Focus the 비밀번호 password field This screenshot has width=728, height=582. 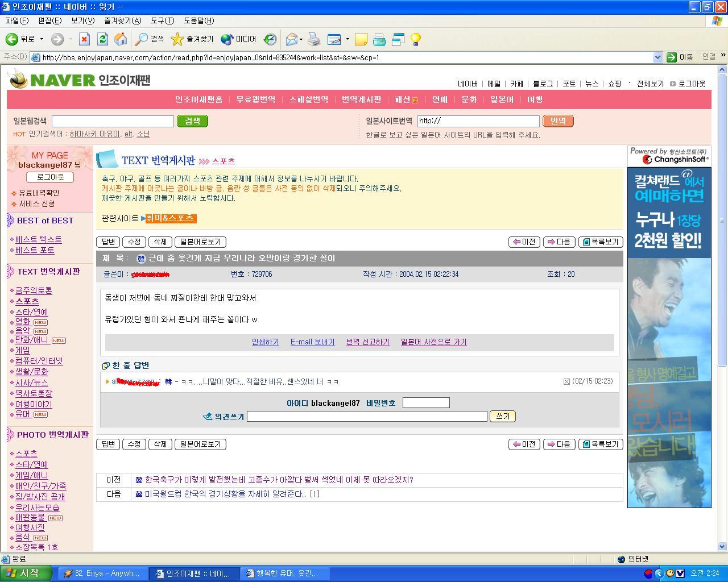click(x=426, y=403)
